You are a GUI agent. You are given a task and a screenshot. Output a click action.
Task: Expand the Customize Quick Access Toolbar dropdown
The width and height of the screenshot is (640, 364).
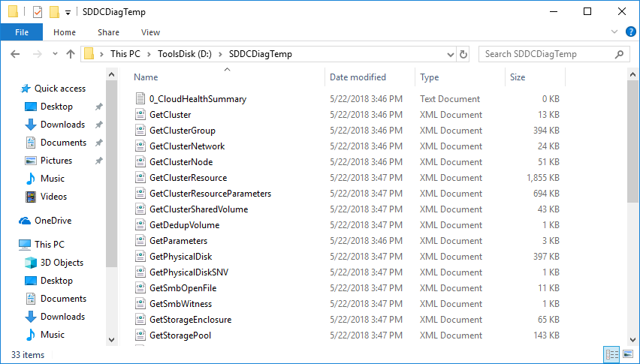point(68,13)
